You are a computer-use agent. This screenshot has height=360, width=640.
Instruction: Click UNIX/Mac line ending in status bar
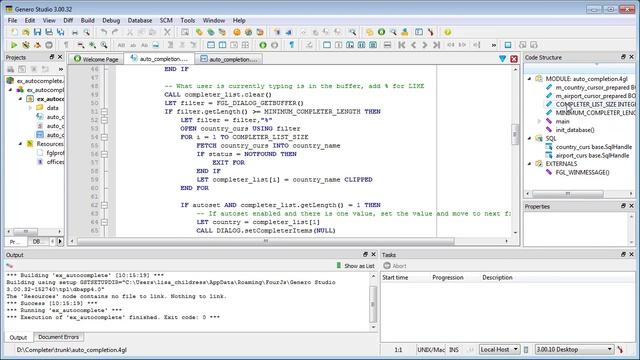pyautogui.click(x=431, y=349)
